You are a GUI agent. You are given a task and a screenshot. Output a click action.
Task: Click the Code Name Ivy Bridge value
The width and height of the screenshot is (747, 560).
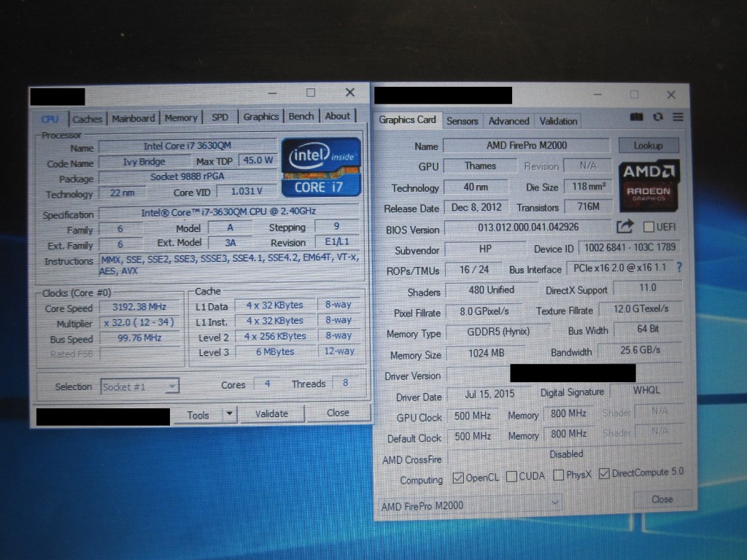(144, 162)
